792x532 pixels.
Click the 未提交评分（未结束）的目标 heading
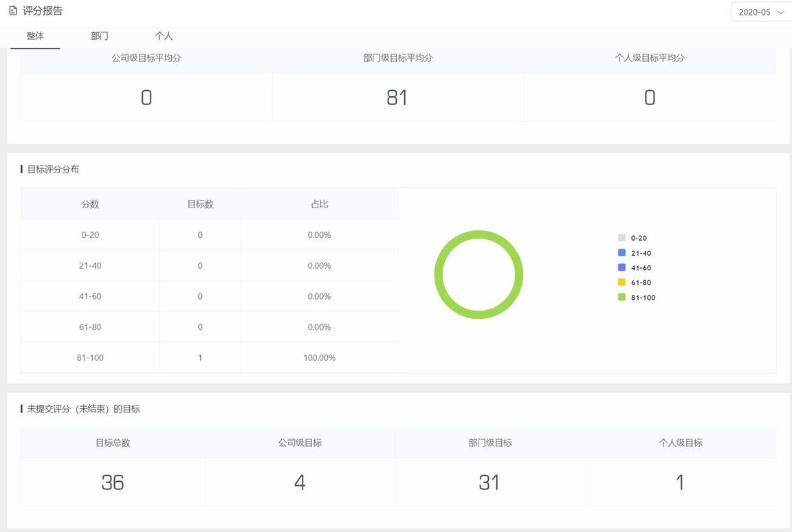pos(83,409)
